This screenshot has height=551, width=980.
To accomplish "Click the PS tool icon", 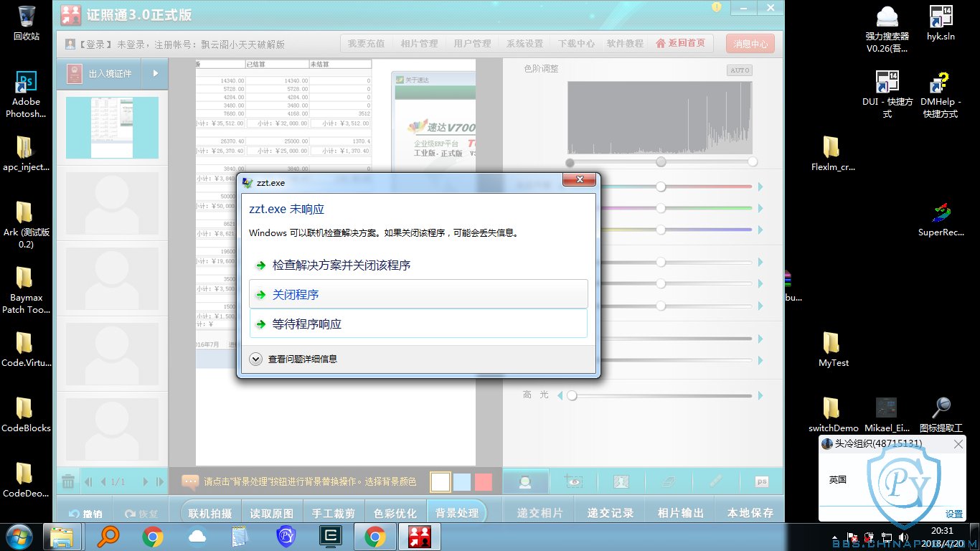I will pos(761,482).
